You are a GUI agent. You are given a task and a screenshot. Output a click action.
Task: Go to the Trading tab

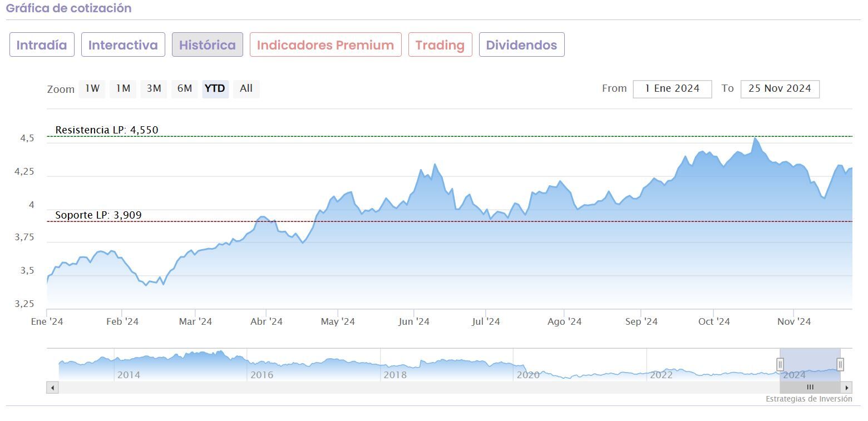[440, 45]
